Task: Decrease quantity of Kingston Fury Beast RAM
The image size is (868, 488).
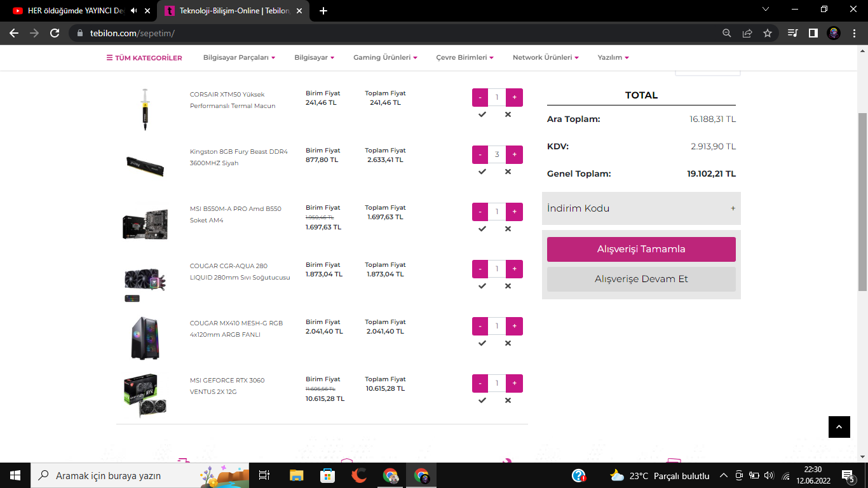Action: tap(480, 154)
